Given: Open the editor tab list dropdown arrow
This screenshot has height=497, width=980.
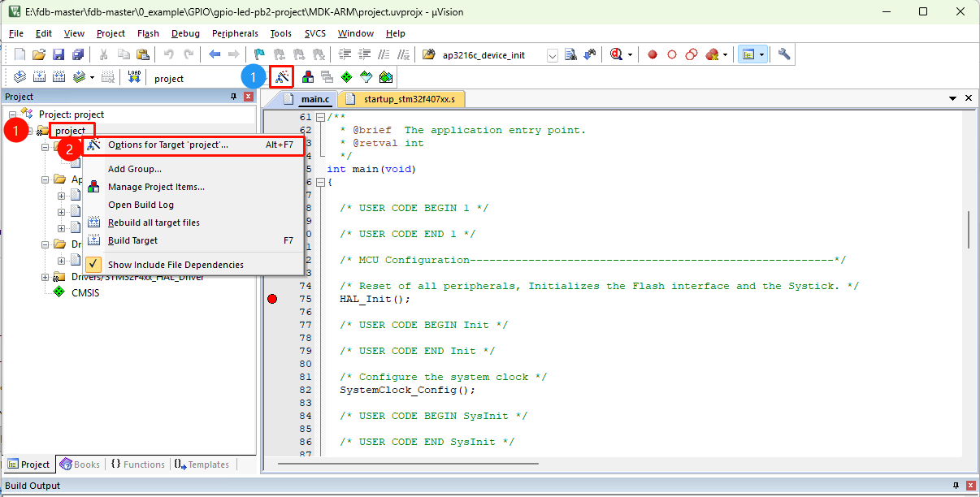Looking at the screenshot, I should [x=952, y=98].
